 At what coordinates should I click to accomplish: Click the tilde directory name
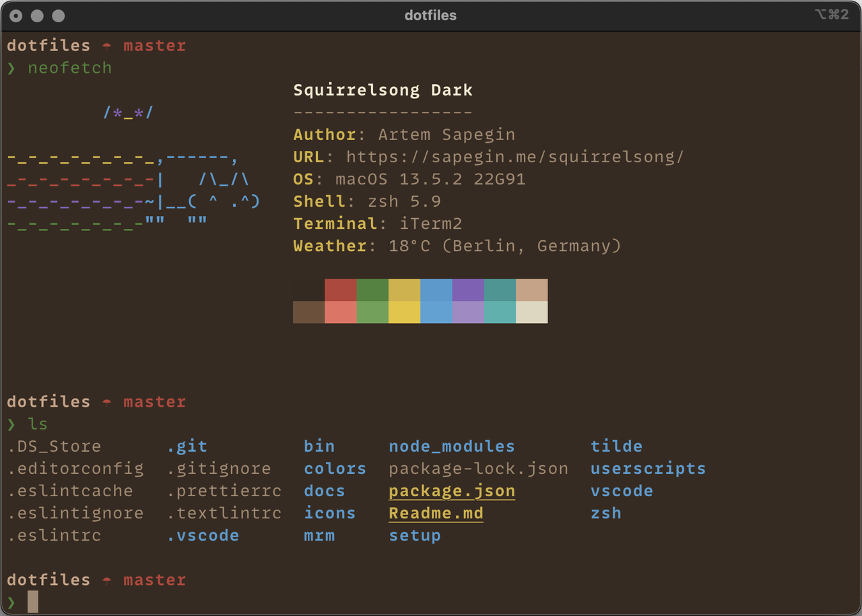tap(616, 446)
